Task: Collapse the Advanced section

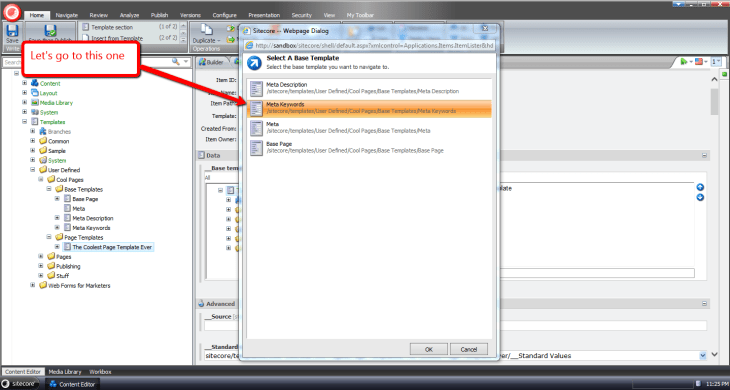Action: click(704, 303)
